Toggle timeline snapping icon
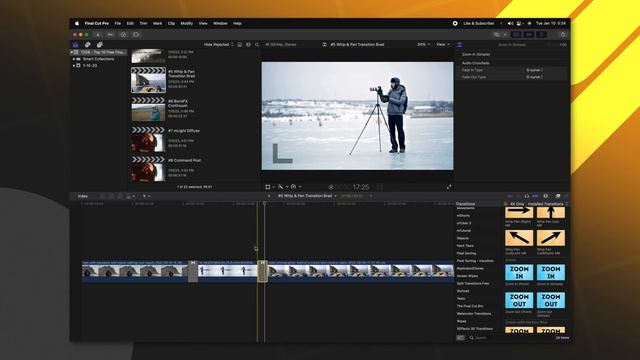The width and height of the screenshot is (640, 360). click(x=535, y=196)
